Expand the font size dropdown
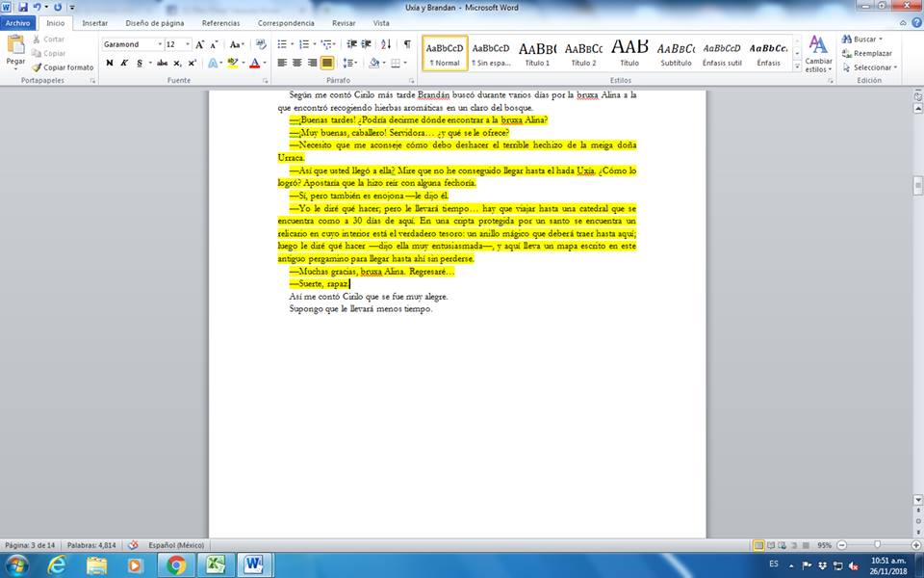924x578 pixels. (187, 44)
